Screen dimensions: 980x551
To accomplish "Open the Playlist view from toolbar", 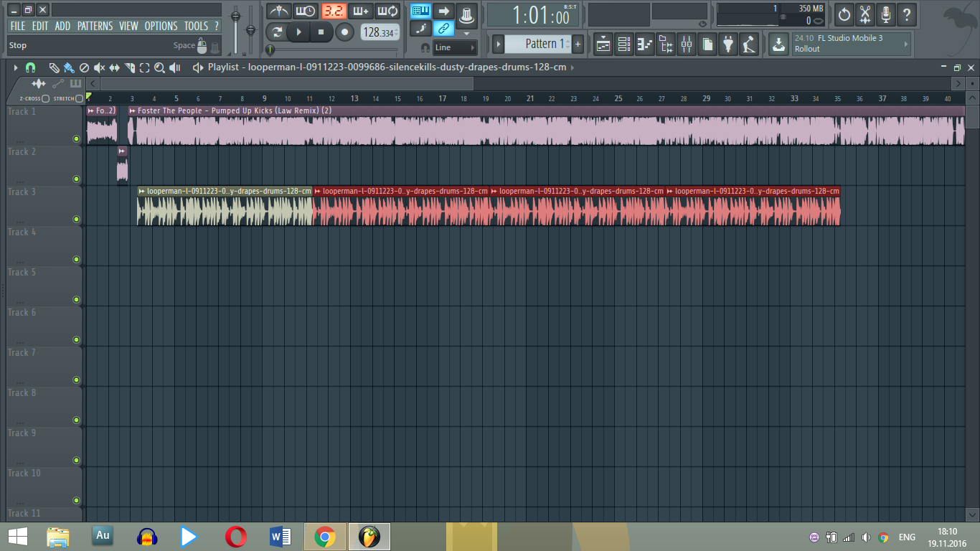I will (603, 44).
